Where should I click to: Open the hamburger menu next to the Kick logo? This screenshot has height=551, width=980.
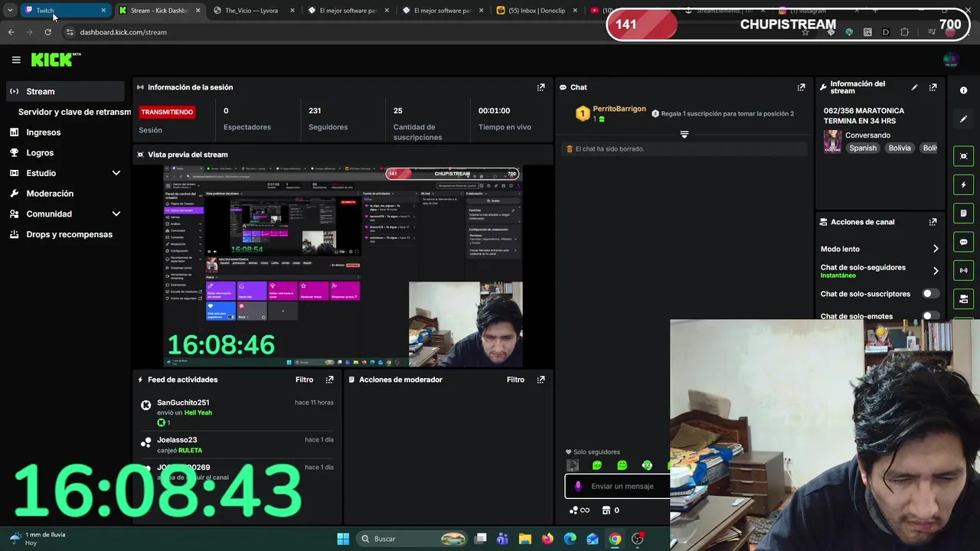(x=16, y=60)
